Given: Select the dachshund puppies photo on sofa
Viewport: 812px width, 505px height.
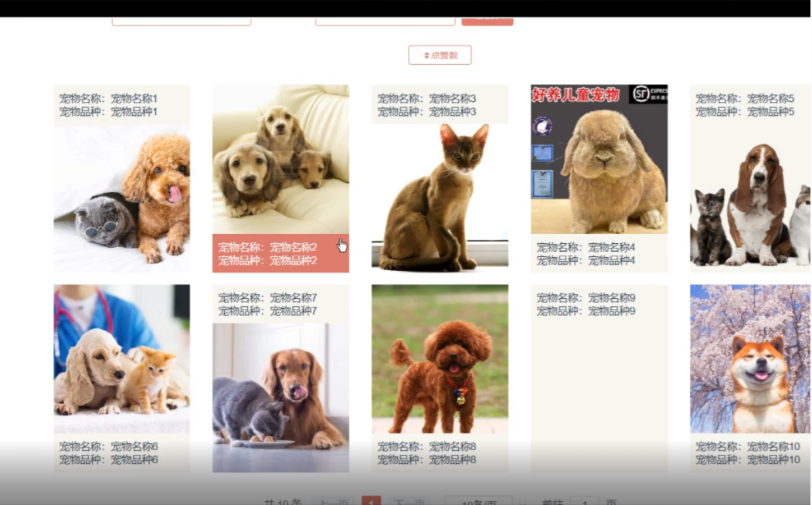Looking at the screenshot, I should 280,158.
